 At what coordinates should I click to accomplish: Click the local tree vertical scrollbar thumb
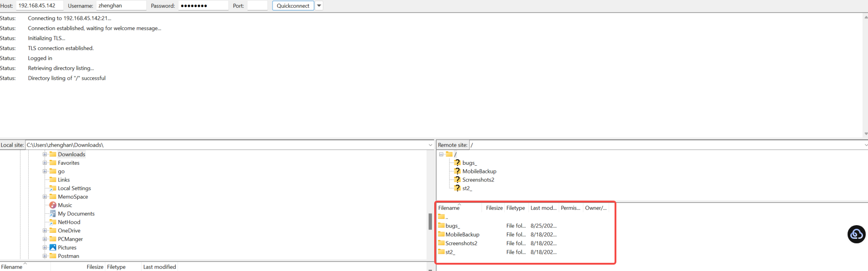click(430, 222)
